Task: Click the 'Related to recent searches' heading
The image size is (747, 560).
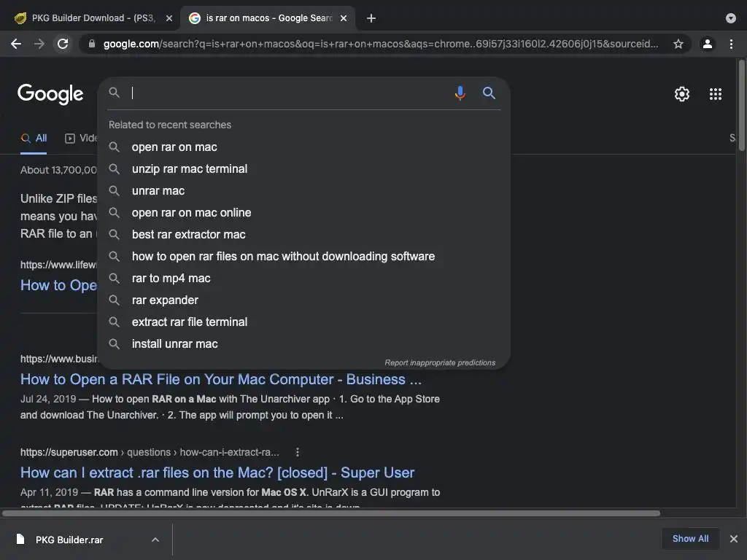Action: [x=169, y=125]
